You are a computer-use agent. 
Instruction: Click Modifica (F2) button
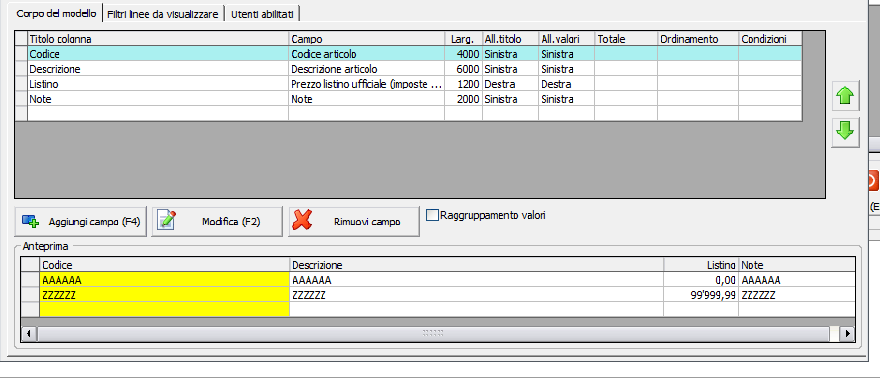point(217,222)
